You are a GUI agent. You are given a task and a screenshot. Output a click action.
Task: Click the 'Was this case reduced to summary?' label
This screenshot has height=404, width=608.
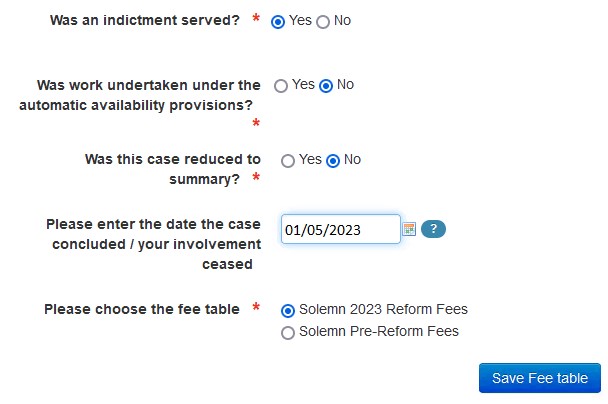pyautogui.click(x=173, y=169)
